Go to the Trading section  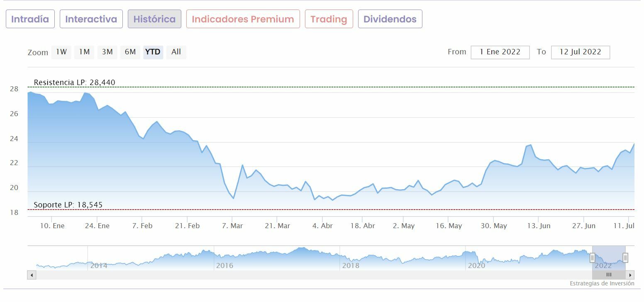tap(329, 19)
